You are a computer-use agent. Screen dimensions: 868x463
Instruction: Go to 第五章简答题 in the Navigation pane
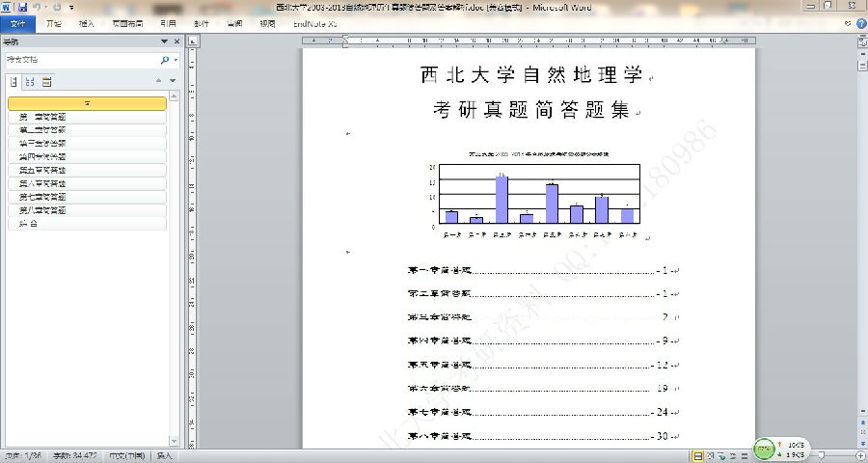tap(87, 170)
